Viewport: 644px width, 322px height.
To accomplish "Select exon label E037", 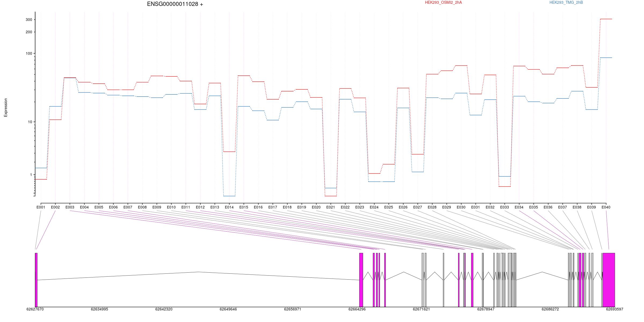I will click(x=562, y=207).
